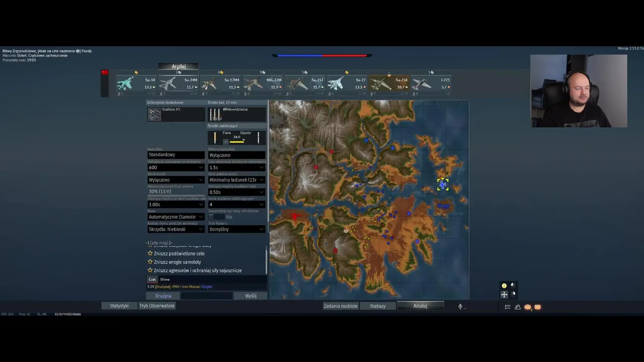The height and width of the screenshot is (362, 644).
Task: Select the Su-25K aircraft slot
Action: pyautogui.click(x=388, y=83)
